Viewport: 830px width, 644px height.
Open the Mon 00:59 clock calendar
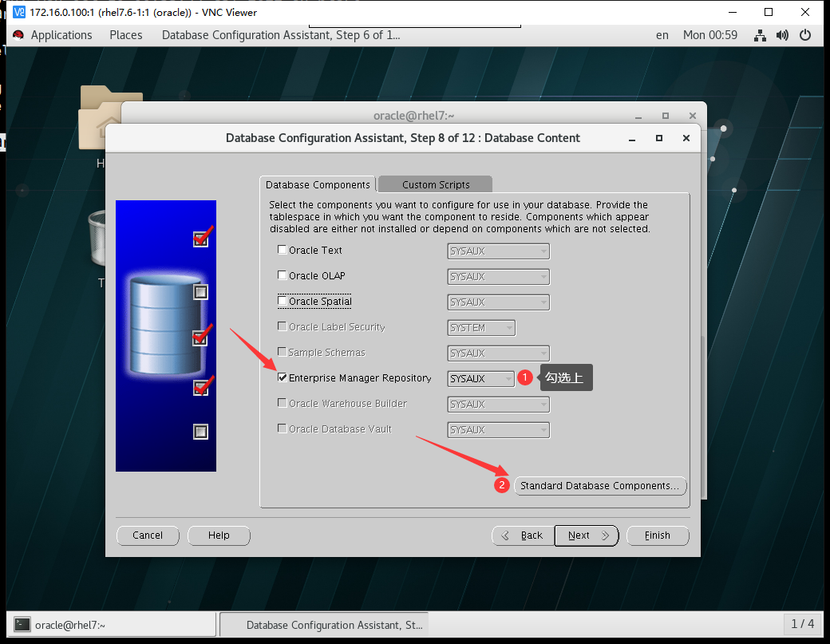pyautogui.click(x=709, y=35)
